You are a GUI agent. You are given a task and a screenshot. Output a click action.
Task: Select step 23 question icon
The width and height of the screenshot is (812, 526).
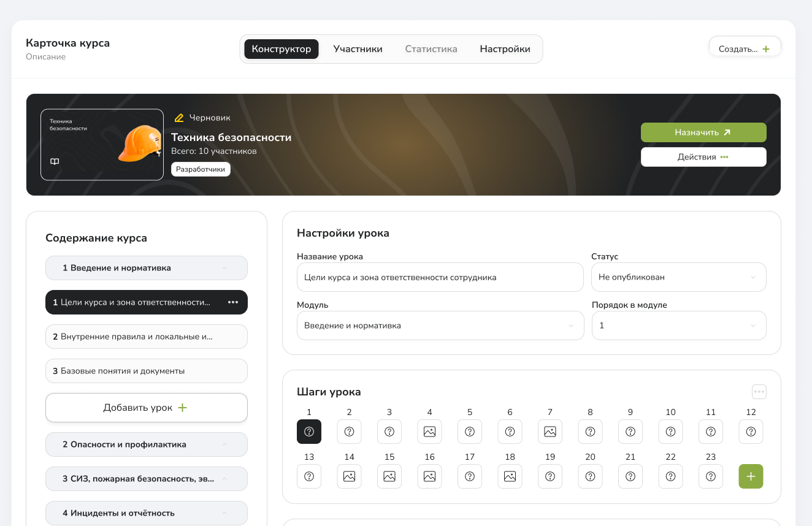711,476
